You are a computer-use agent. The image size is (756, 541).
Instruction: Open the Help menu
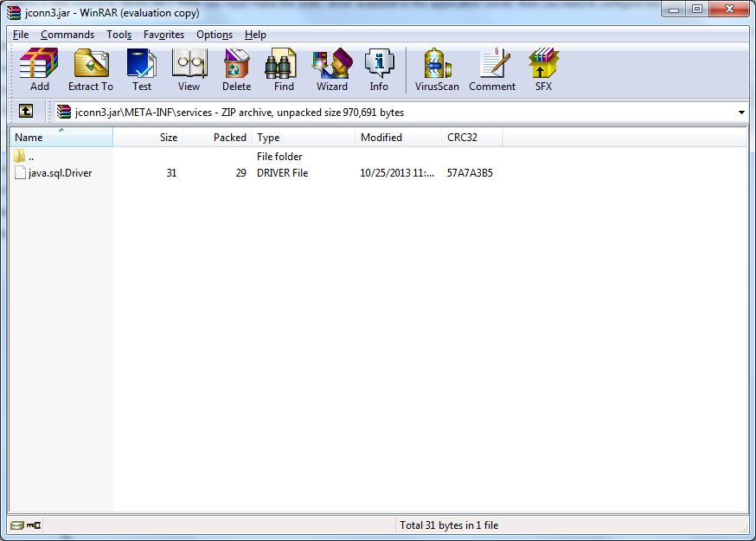pyautogui.click(x=255, y=35)
